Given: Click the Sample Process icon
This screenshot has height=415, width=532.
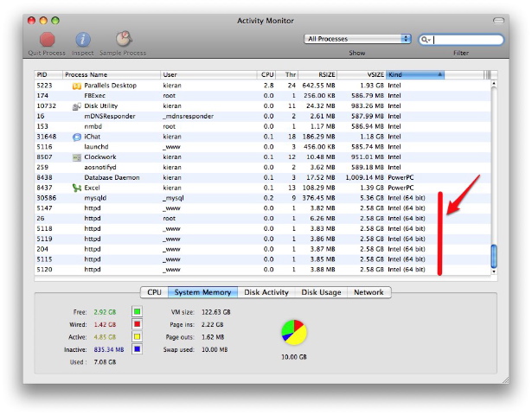Looking at the screenshot, I should pyautogui.click(x=124, y=39).
